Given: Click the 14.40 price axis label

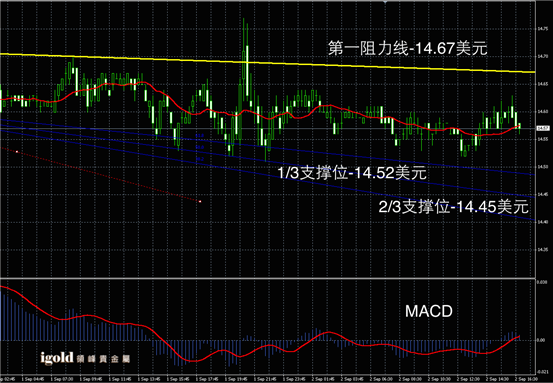Looking at the screenshot, I should pos(542,222).
